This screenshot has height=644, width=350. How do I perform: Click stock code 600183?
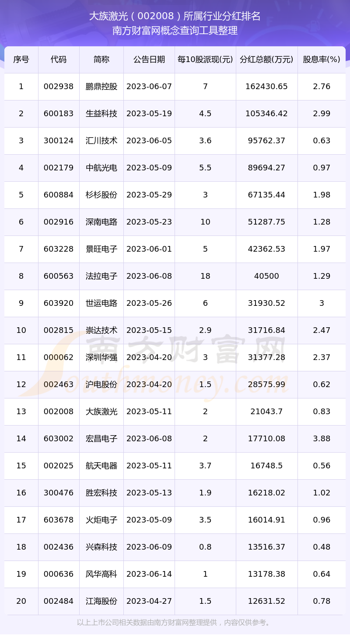59,114
